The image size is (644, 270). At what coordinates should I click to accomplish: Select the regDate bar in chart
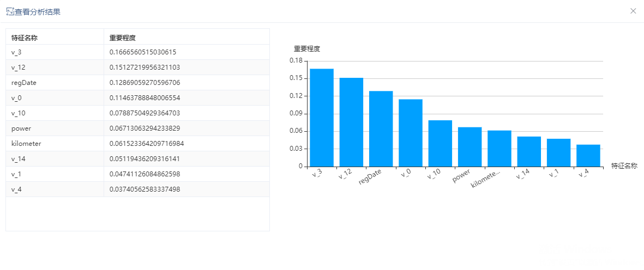coord(381,128)
